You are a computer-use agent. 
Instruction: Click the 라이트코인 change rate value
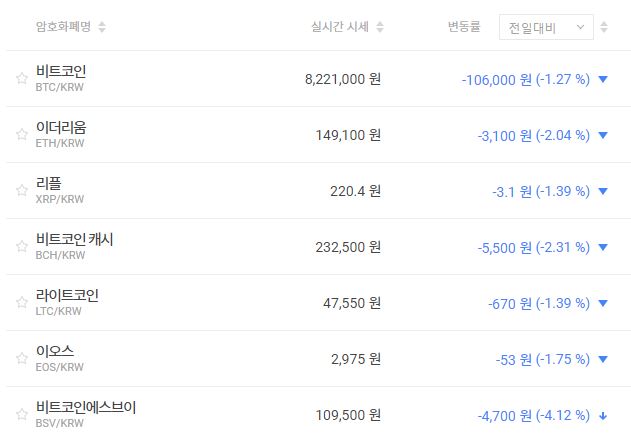click(x=538, y=303)
